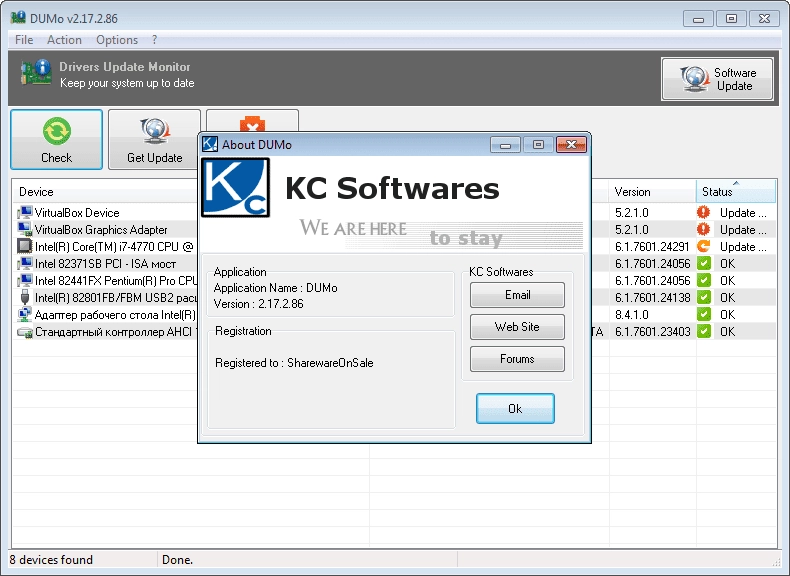Click the Drivers Update Monitor header icon
This screenshot has width=790, height=576.
point(36,73)
